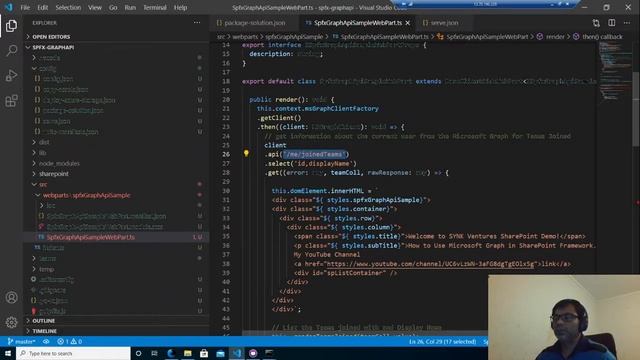
Task: Open the Search view in the activity bar
Action: click(x=11, y=51)
